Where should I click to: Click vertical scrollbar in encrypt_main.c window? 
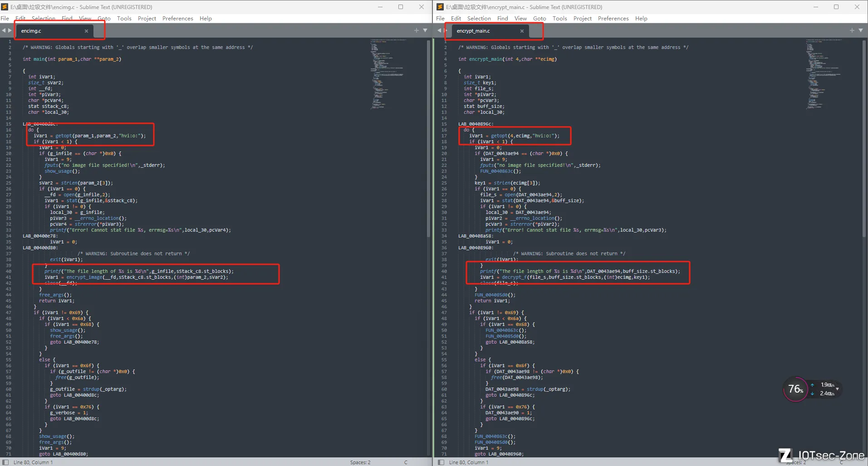(x=864, y=138)
